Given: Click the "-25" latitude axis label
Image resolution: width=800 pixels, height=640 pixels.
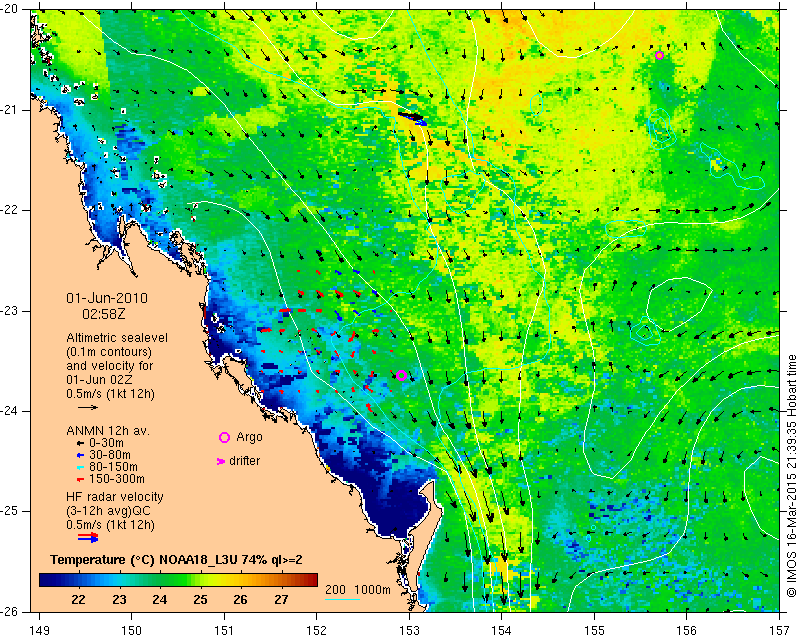Looking at the screenshot, I should [x=10, y=511].
